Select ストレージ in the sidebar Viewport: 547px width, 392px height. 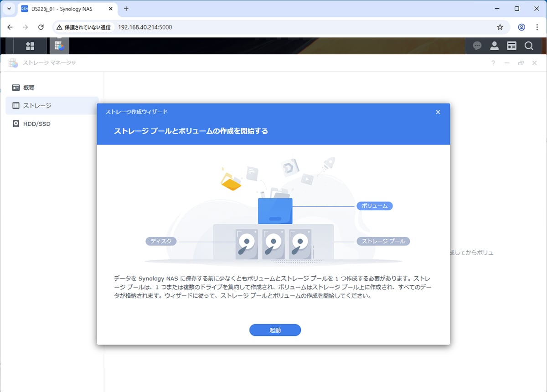(x=37, y=106)
